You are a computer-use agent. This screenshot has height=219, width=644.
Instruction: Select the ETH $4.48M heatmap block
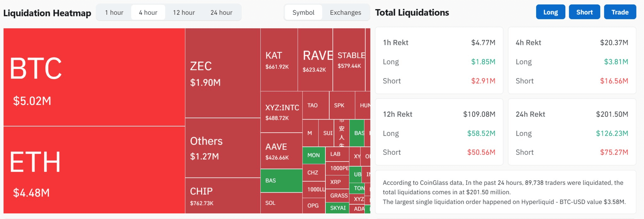pyautogui.click(x=94, y=170)
